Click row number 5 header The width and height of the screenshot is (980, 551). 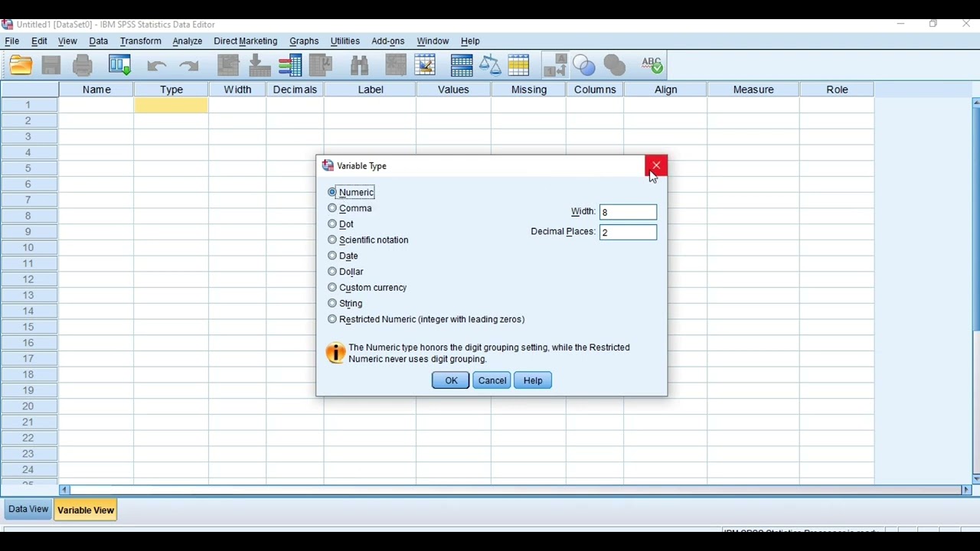pyautogui.click(x=28, y=168)
